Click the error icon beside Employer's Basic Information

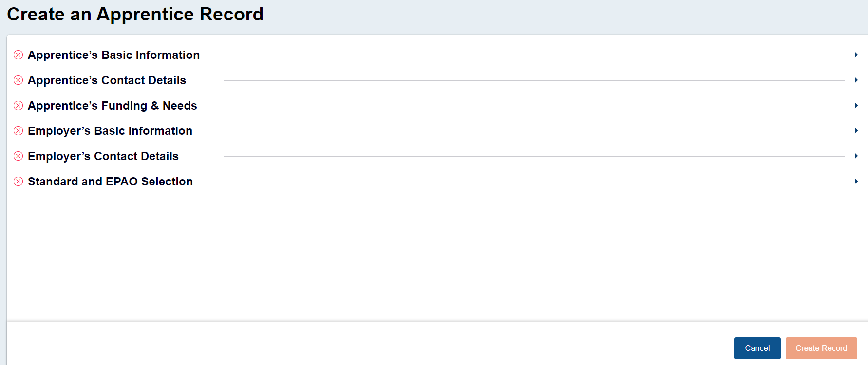(x=19, y=131)
